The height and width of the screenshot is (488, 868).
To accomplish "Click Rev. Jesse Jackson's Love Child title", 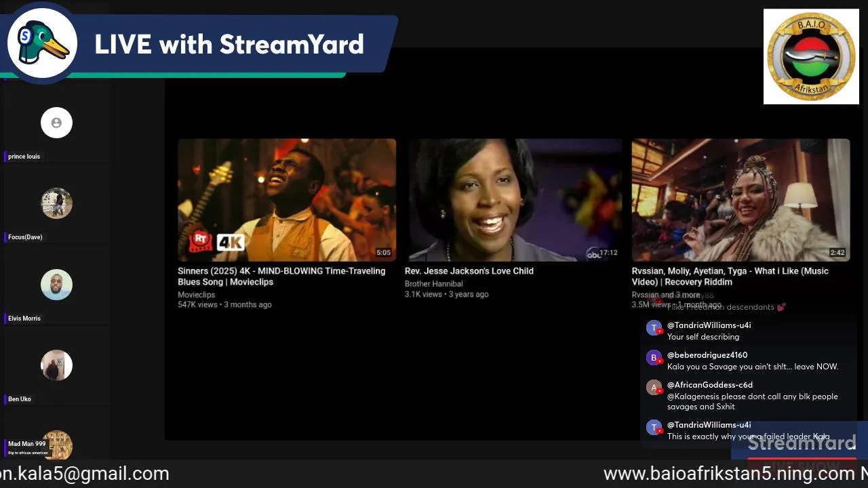I will (x=469, y=271).
